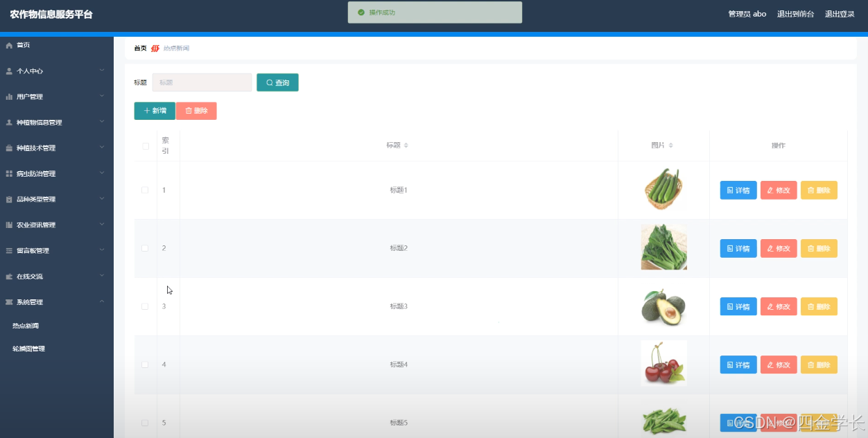Click the 首页 home icon in sidebar
The image size is (868, 438).
pos(9,46)
